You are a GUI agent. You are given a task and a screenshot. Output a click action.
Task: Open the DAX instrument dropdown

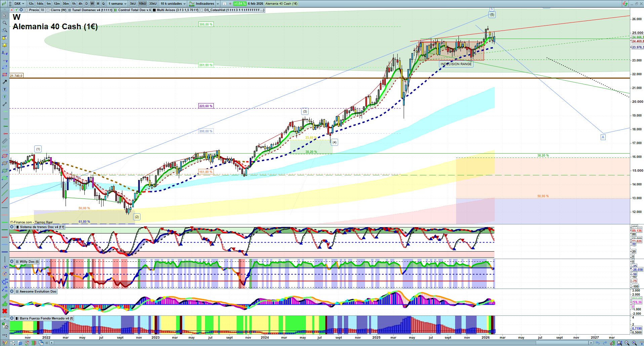click(19, 4)
